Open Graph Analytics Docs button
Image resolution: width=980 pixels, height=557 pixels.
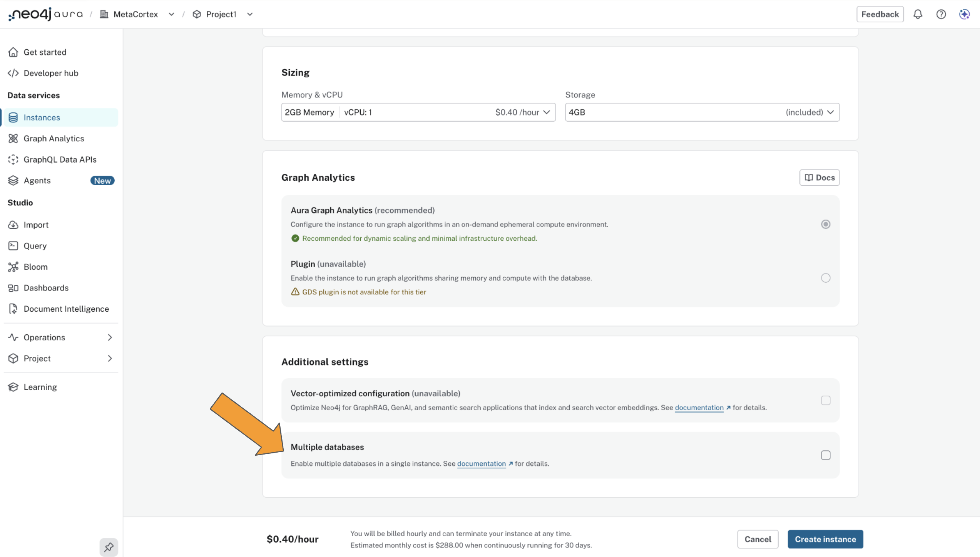pyautogui.click(x=819, y=178)
